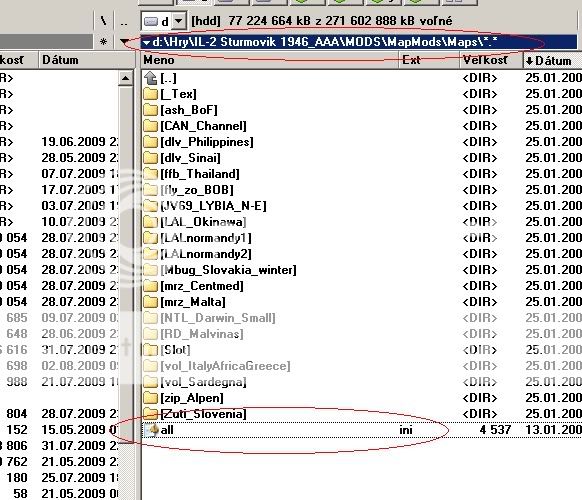This screenshot has width=582, height=500.
Task: Open the drive d dropdown arrow
Action: pyautogui.click(x=179, y=21)
